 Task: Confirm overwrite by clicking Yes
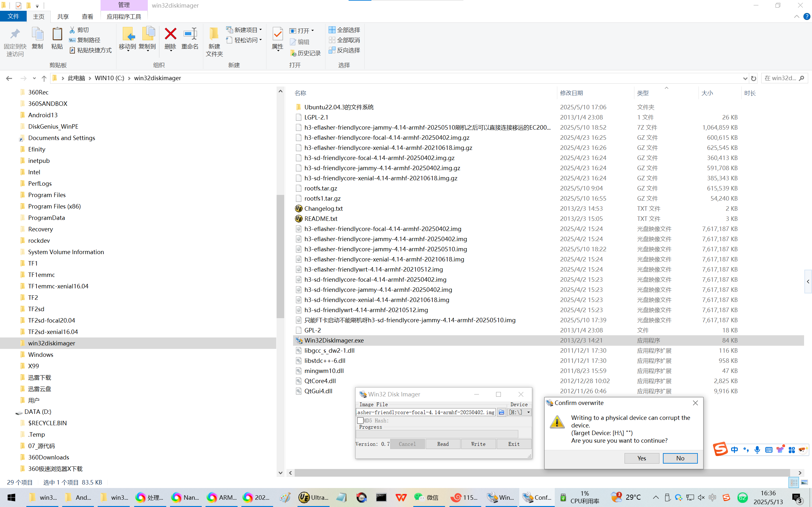coord(641,458)
